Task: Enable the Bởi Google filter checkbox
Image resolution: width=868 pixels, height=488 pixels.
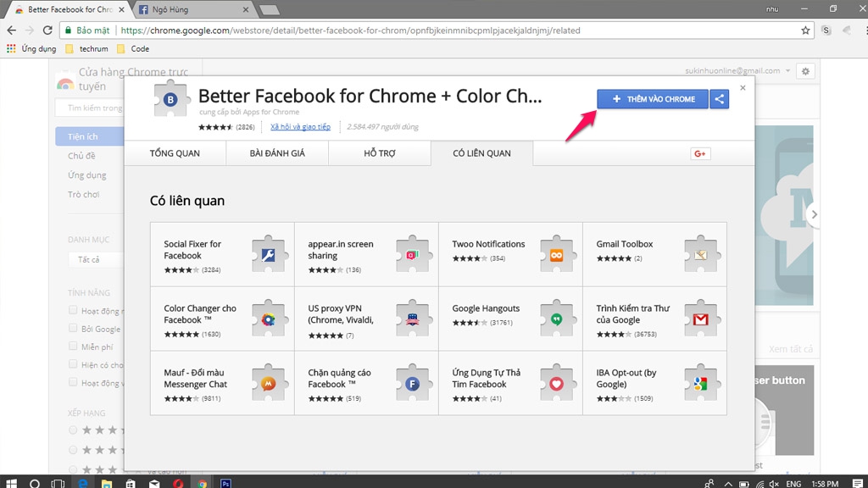Action: coord(73,328)
